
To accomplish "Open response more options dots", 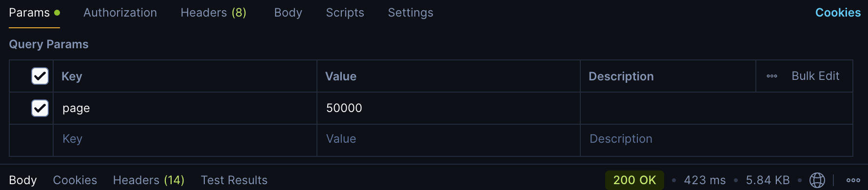I will tap(853, 180).
